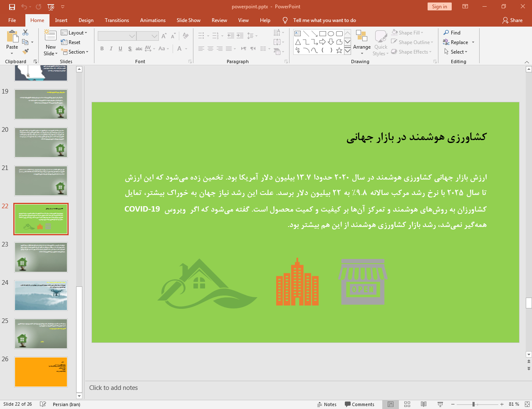Go to the Slide Show tab

coord(188,20)
